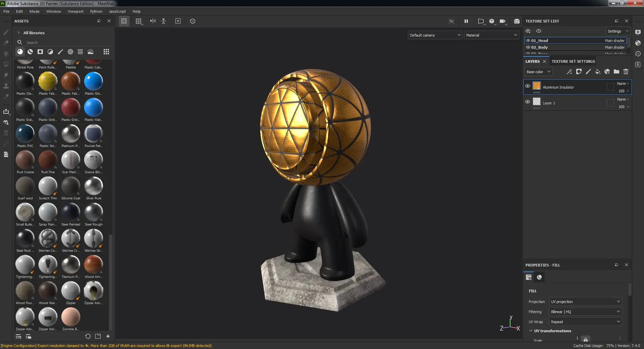Select the Clone stamp tool
Viewport: 644px width, 349px height.
[x=6, y=86]
